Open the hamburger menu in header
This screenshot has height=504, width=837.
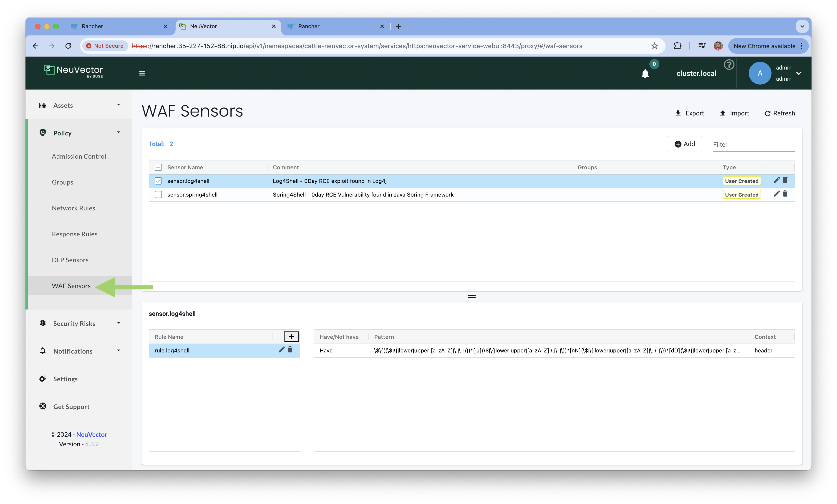142,73
